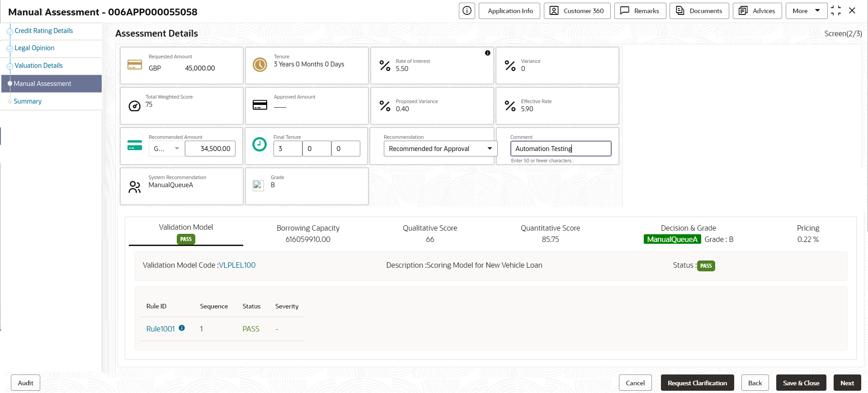Click the Proposed Variance percent icon
Viewport: 868px width, 393px height.
click(x=385, y=106)
